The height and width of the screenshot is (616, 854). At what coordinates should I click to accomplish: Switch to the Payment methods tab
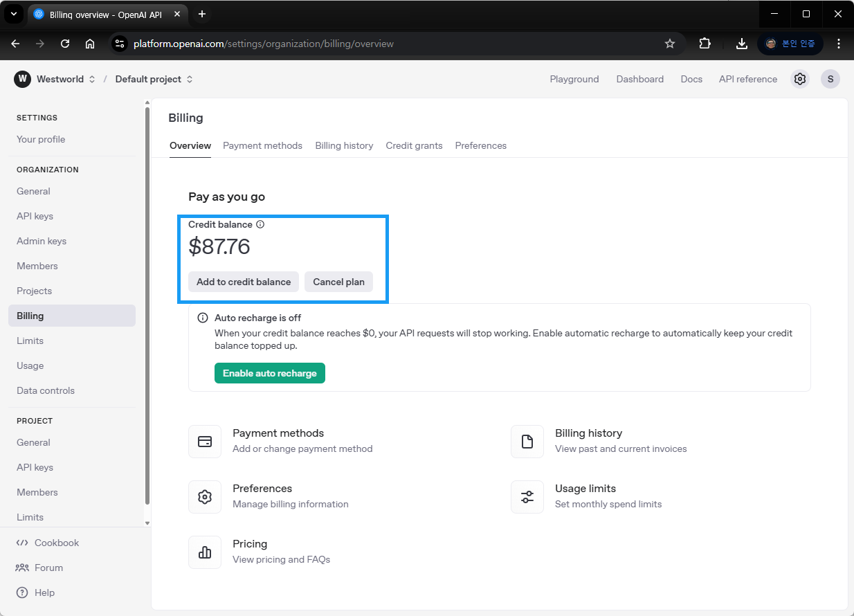point(262,145)
